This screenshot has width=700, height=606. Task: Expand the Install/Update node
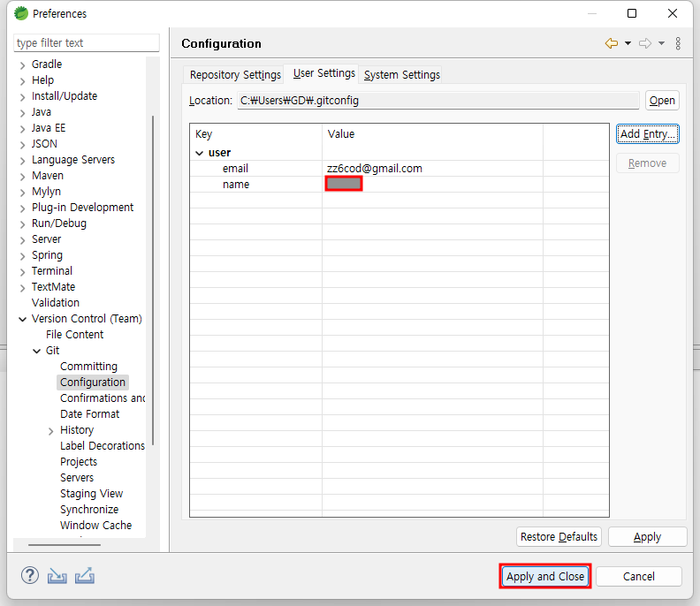[x=23, y=97]
